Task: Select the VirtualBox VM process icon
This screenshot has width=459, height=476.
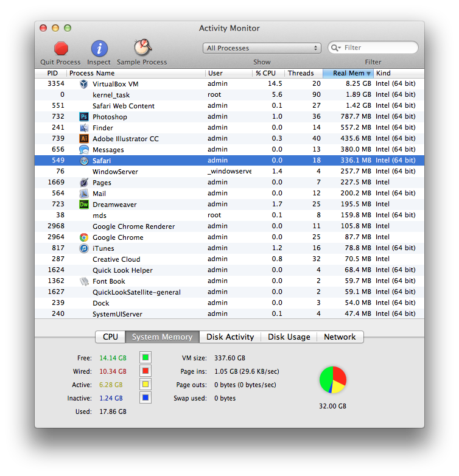Action: click(84, 84)
